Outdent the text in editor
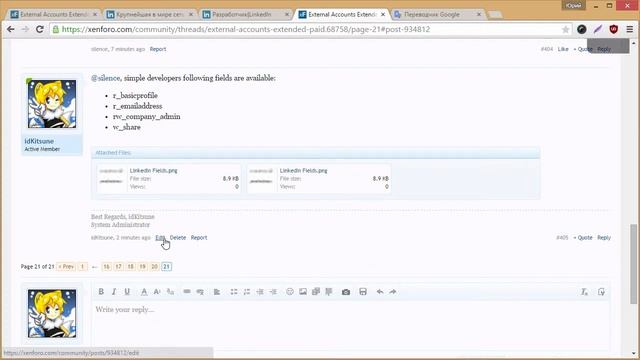The width and height of the screenshot is (640, 360). (260, 291)
